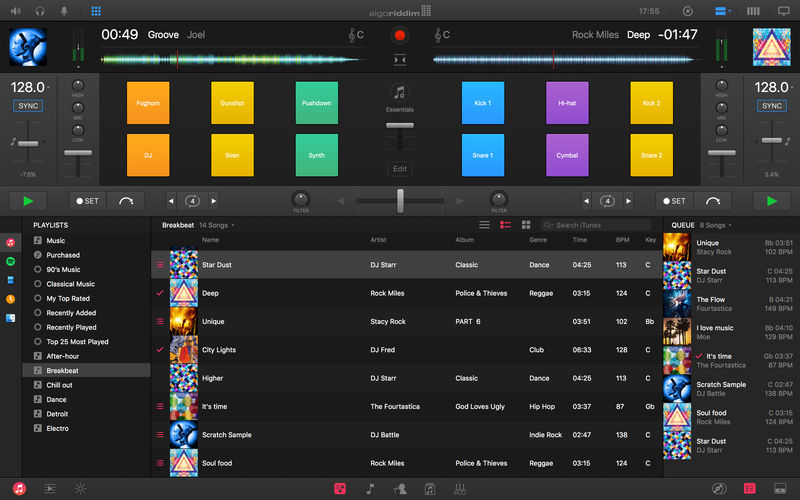Click the Search iTunes field
Image resolution: width=800 pixels, height=500 pixels.
tap(598, 225)
